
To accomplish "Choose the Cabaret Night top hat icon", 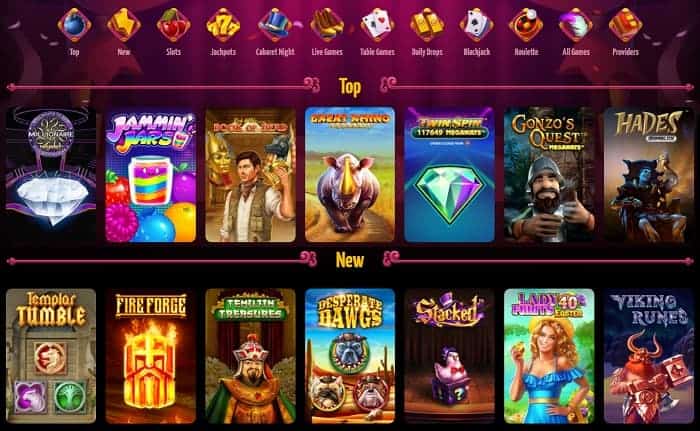I will [x=275, y=25].
